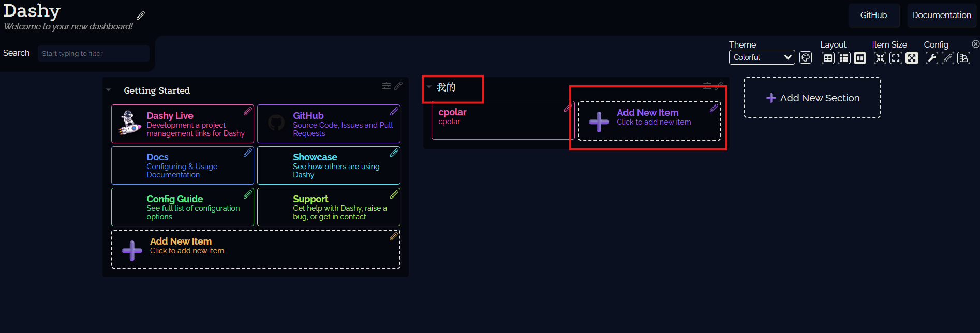Image resolution: width=980 pixels, height=333 pixels.
Task: Open the Documentation header link
Action: (x=941, y=15)
